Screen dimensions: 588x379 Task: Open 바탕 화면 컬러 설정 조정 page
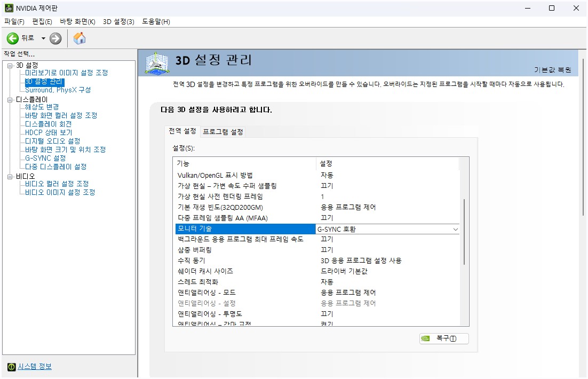tap(61, 116)
